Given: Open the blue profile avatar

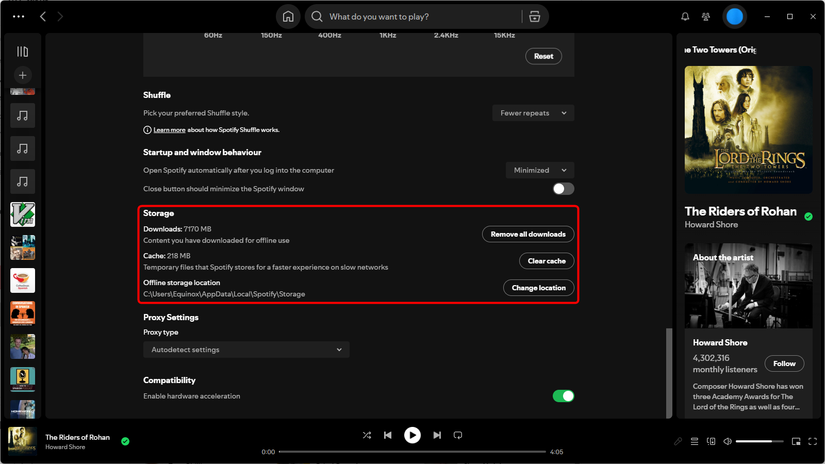Looking at the screenshot, I should point(734,17).
